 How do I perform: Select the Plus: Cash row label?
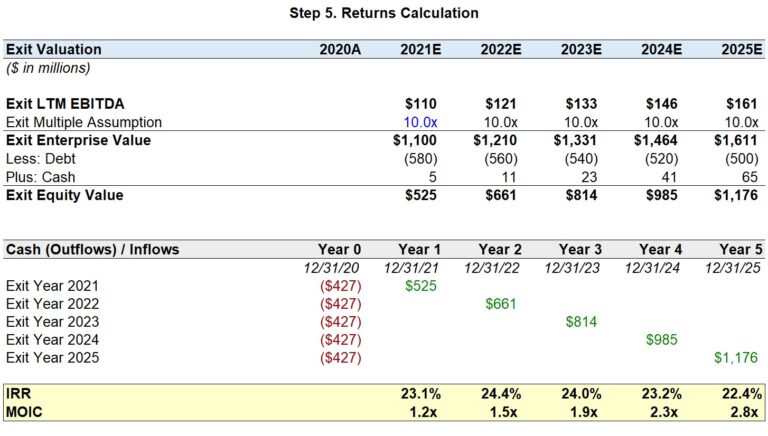42,176
